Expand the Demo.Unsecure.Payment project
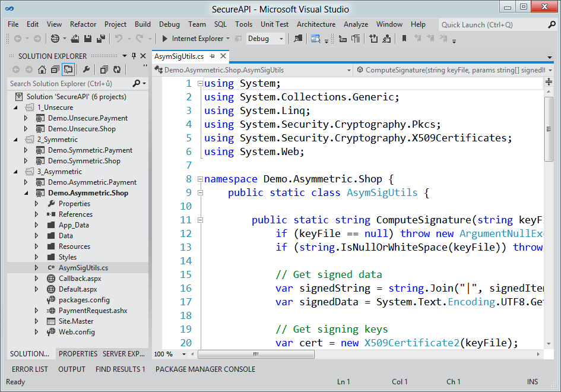The width and height of the screenshot is (561, 392). [x=26, y=118]
